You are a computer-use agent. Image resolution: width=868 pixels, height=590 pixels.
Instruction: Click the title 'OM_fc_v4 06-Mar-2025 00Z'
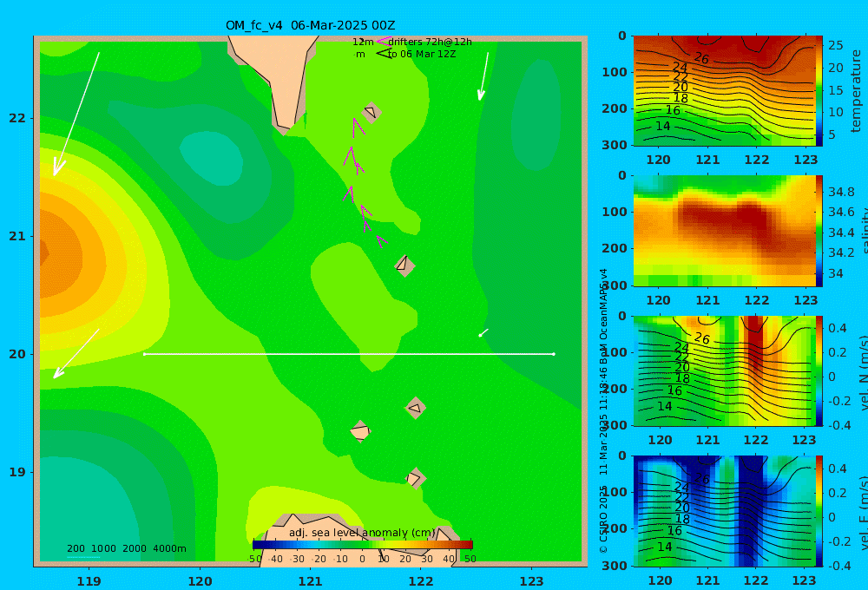point(310,25)
